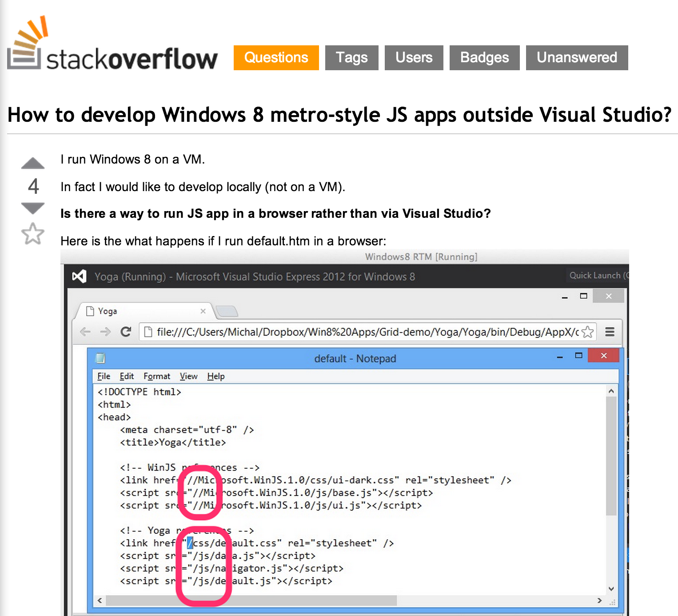The height and width of the screenshot is (616, 678).
Task: Close the Notepad window
Action: (604, 356)
